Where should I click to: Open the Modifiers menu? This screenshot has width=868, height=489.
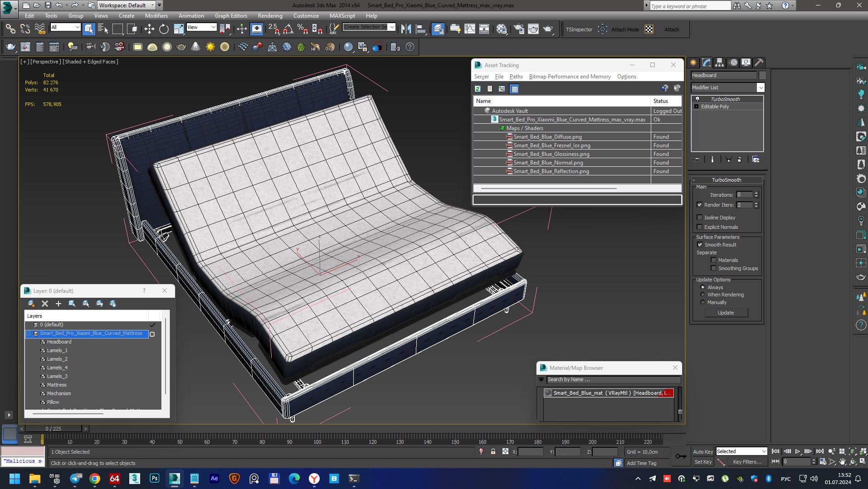[x=156, y=16]
